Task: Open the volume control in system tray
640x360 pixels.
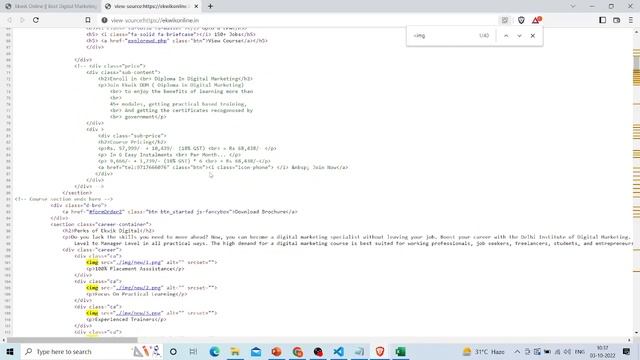Action: [x=567, y=351]
